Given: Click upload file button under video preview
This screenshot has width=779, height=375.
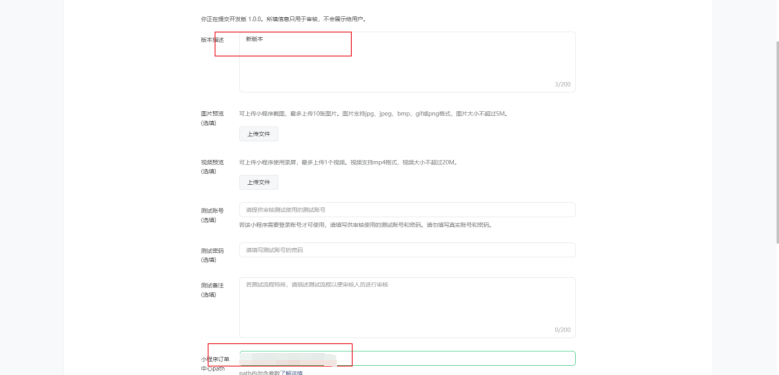Looking at the screenshot, I should point(259,182).
